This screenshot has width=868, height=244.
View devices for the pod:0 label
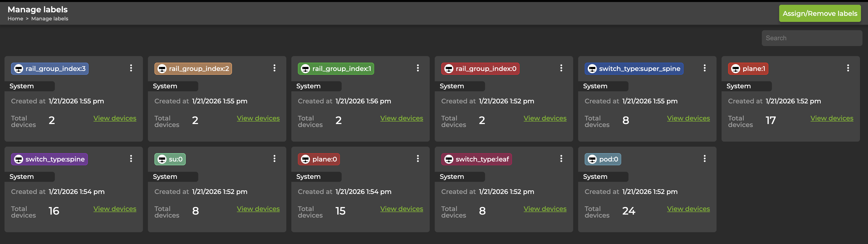[688, 209]
